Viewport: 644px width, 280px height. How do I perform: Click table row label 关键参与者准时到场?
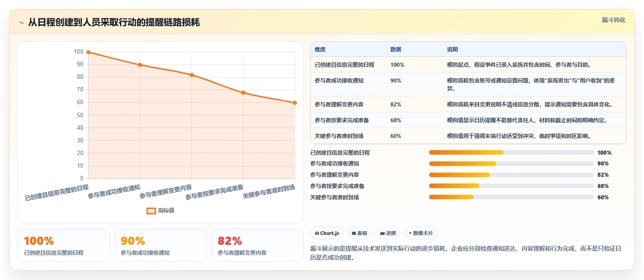pos(339,136)
